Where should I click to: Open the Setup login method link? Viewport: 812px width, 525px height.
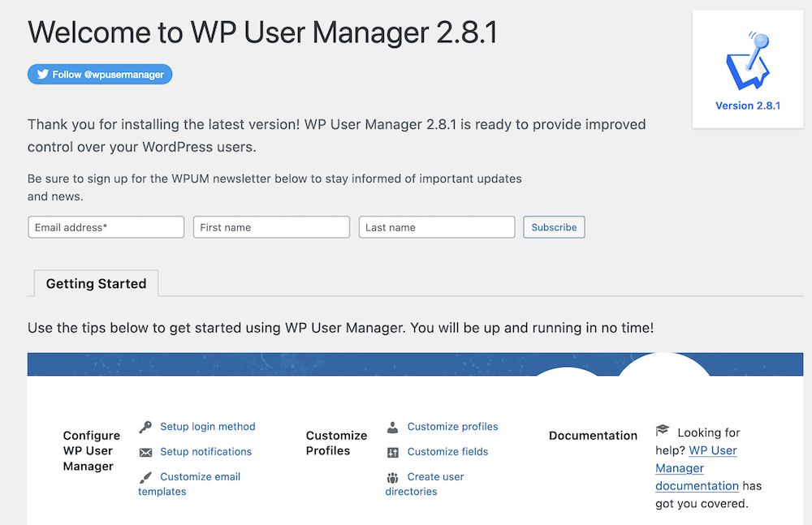point(208,426)
